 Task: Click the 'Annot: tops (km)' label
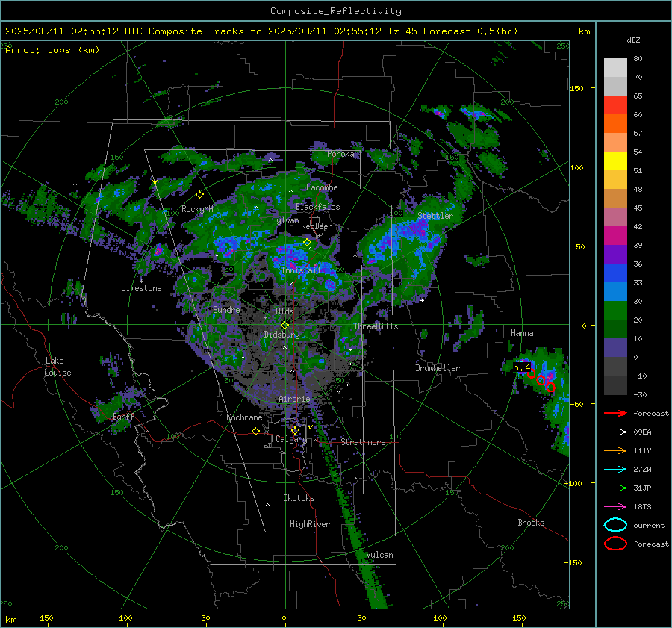(52, 50)
